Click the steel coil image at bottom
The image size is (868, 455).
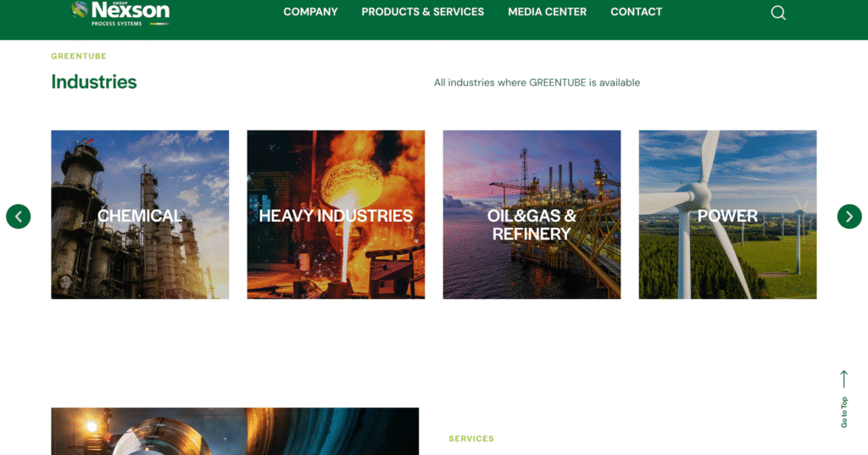234,431
